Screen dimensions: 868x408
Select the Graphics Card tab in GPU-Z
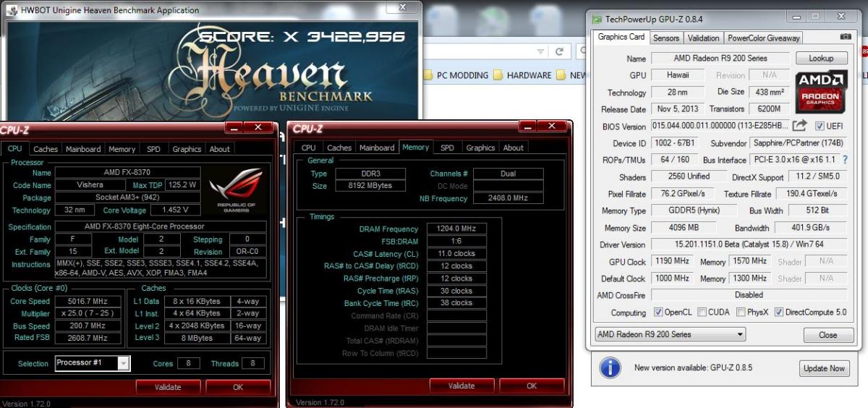pyautogui.click(x=621, y=37)
